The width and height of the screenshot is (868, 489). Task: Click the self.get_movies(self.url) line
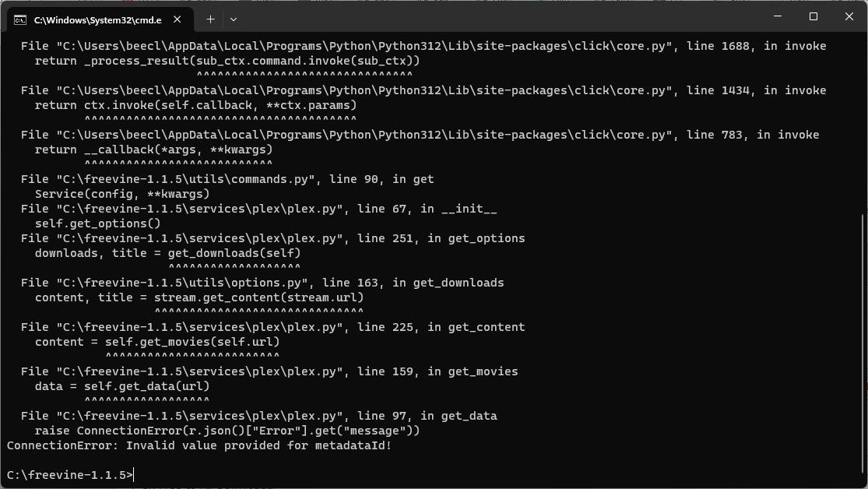157,342
